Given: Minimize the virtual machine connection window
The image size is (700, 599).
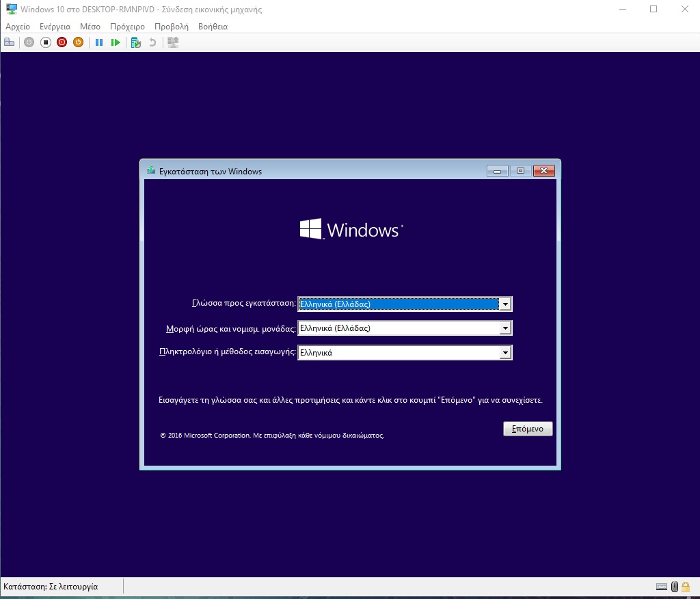Looking at the screenshot, I should tap(623, 9).
